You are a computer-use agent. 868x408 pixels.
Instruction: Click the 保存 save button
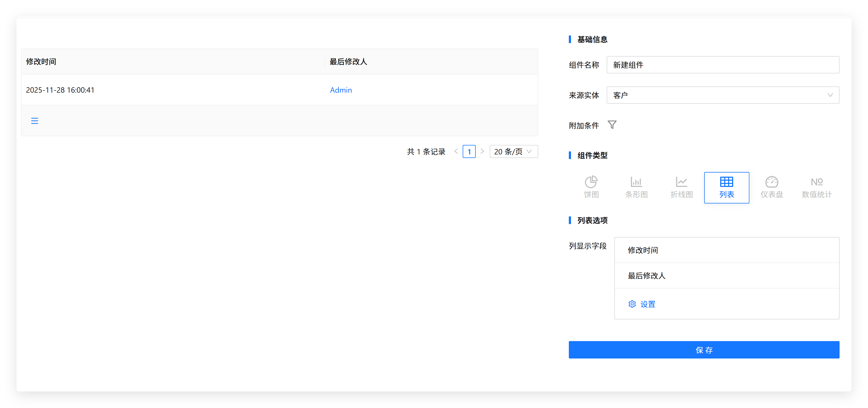tap(704, 350)
